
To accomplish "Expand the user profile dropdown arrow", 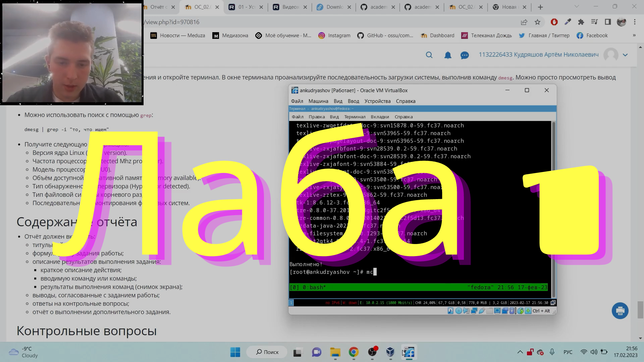I will coord(625,55).
